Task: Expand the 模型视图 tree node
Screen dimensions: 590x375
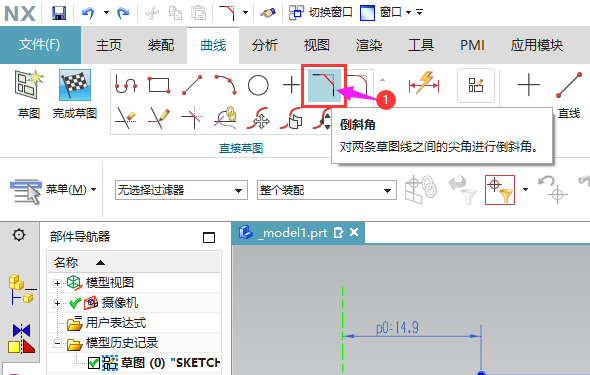Action: click(x=57, y=283)
